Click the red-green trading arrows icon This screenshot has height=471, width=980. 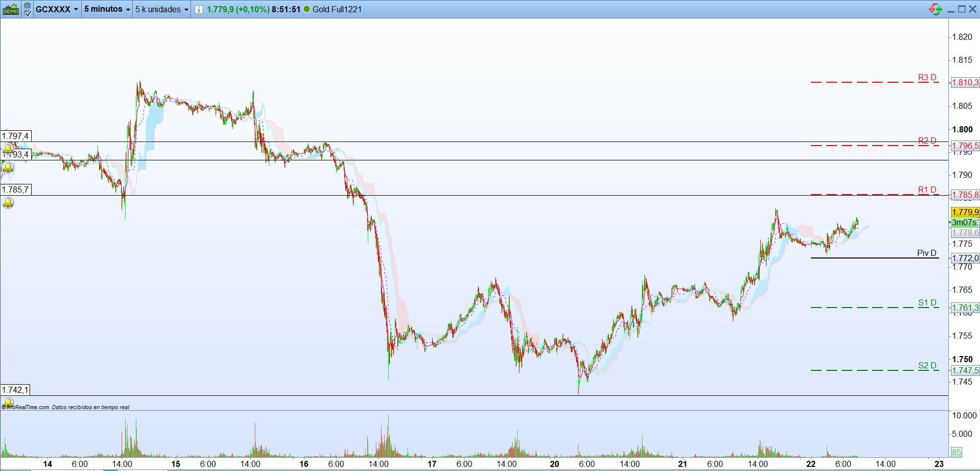[x=936, y=9]
